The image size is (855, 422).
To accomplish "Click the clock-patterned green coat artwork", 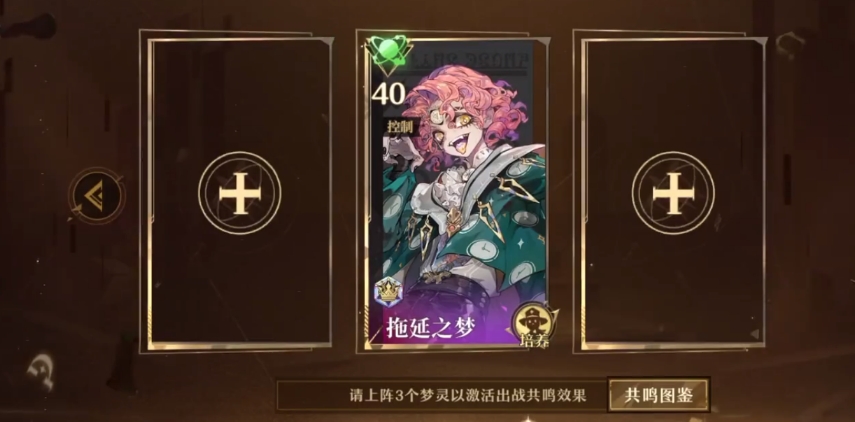I will (x=480, y=229).
